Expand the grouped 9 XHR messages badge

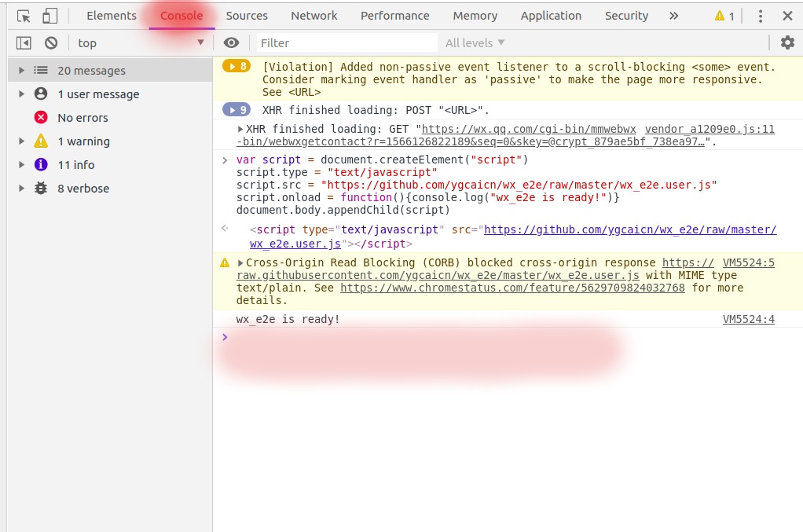click(236, 109)
